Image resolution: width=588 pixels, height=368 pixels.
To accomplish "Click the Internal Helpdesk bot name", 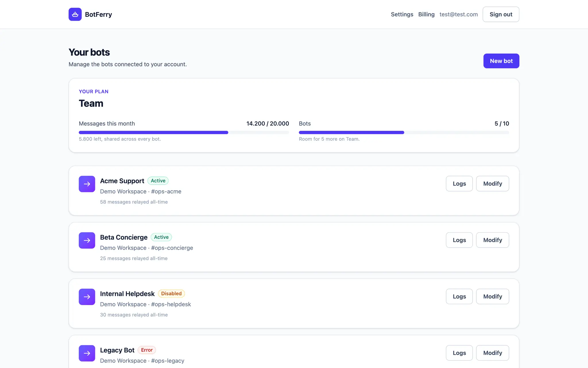I will point(127,294).
